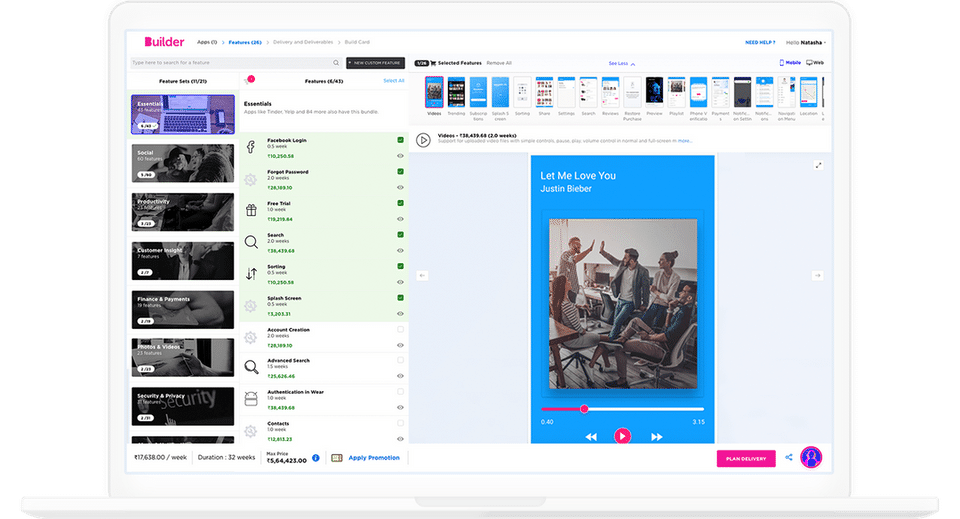The image size is (960, 519).
Task: Expand preview with the fullscreen icon
Action: click(x=819, y=165)
